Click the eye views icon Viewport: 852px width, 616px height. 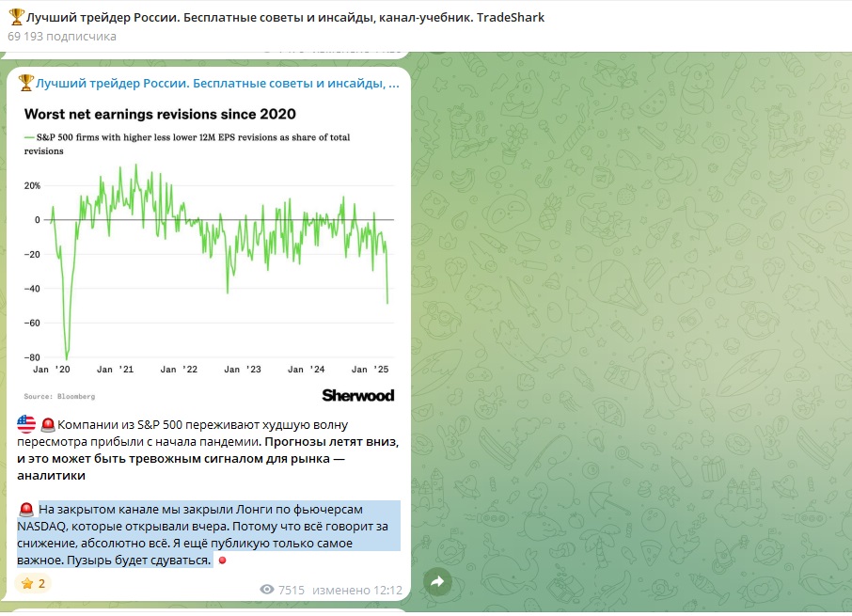coord(267,590)
